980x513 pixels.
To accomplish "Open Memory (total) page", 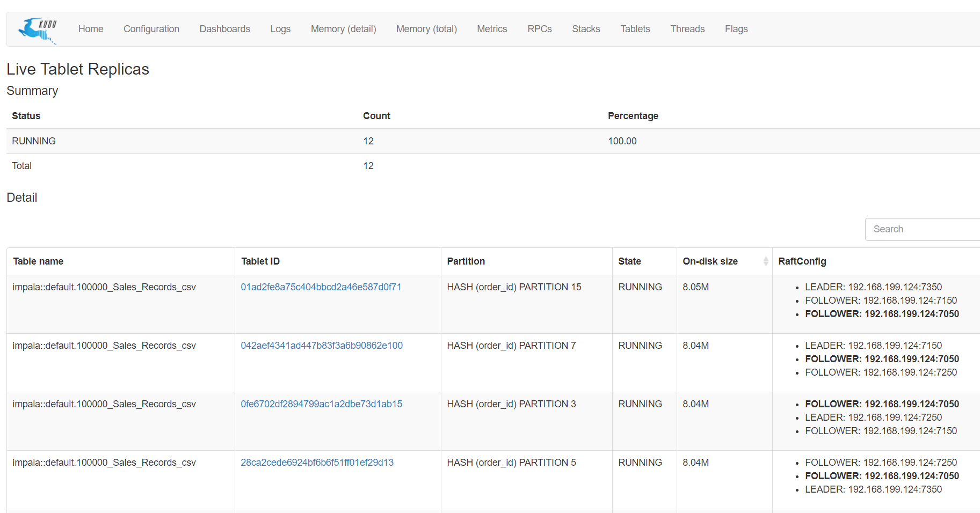I will (x=426, y=29).
